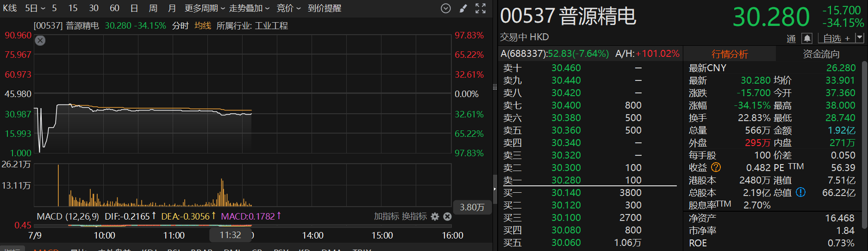868x251 pixels.
Task: Open the 收益 help question mark icon
Action: [716, 167]
